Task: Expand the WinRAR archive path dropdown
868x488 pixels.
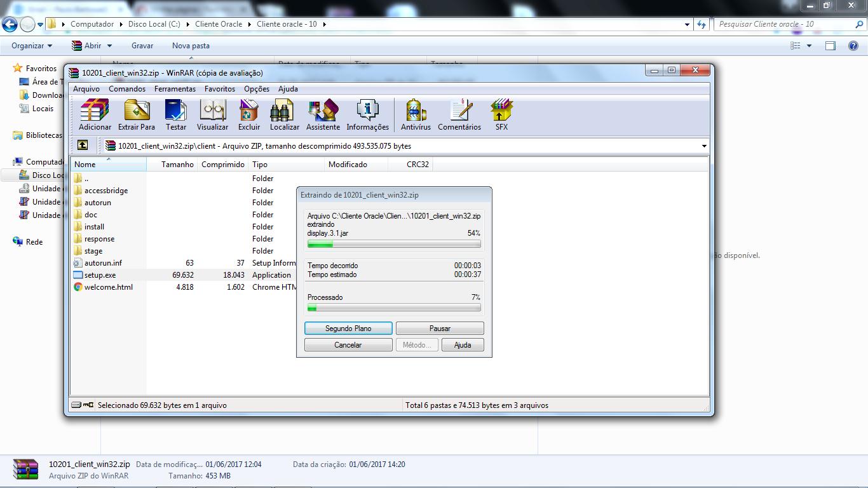Action: pos(703,146)
